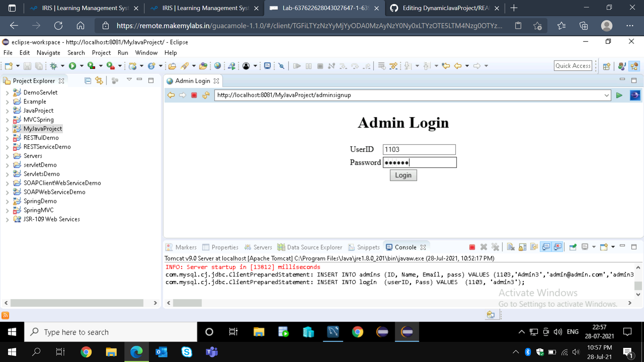Screen dimensions: 644x362
Task: Clear the Console output
Action: click(x=511, y=247)
